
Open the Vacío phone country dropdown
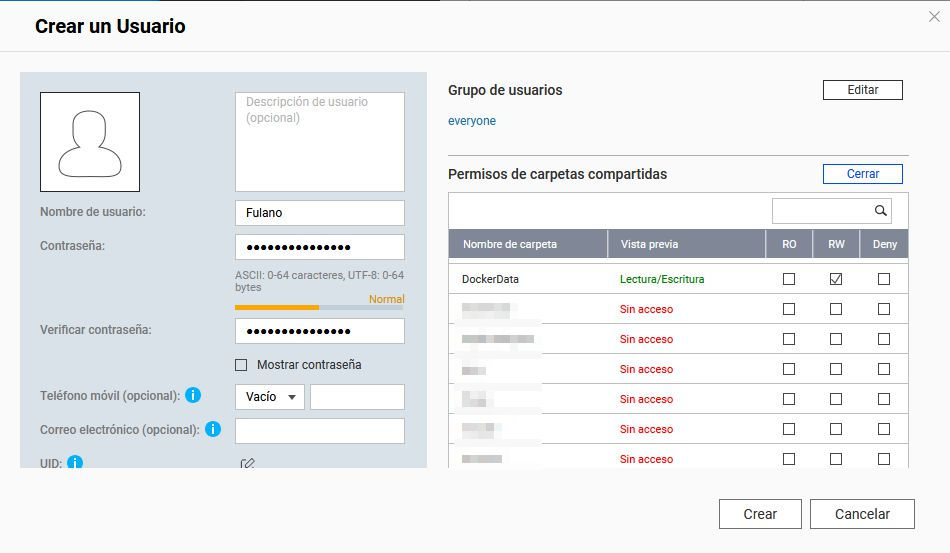point(270,397)
